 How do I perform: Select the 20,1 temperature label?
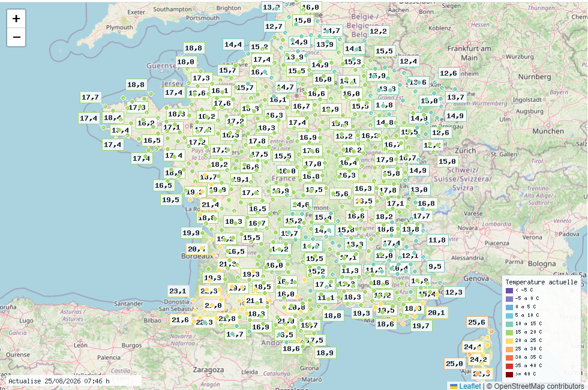437,313
